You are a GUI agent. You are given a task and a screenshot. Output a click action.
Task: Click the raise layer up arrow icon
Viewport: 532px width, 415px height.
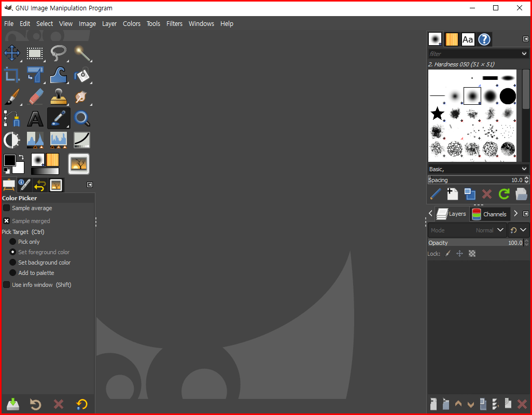click(458, 404)
